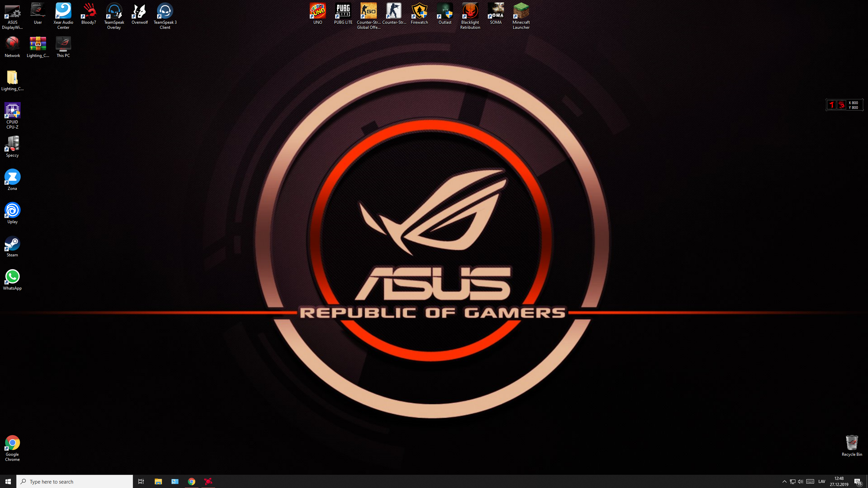Open the Minecraft Launcher icon
This screenshot has height=488, width=868.
521,16
